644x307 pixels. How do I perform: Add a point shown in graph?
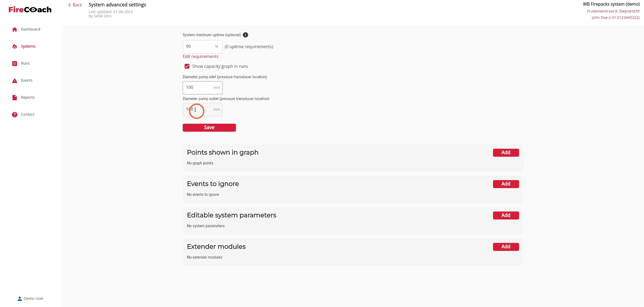(506, 152)
